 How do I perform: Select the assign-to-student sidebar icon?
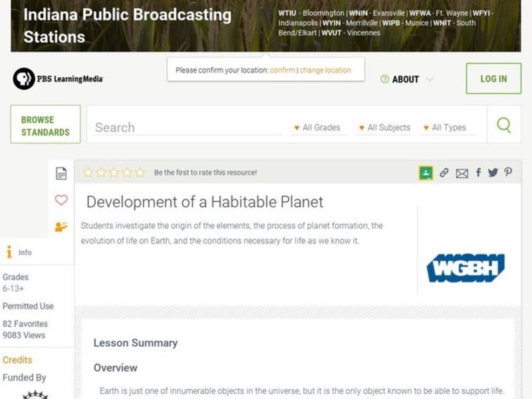[61, 226]
